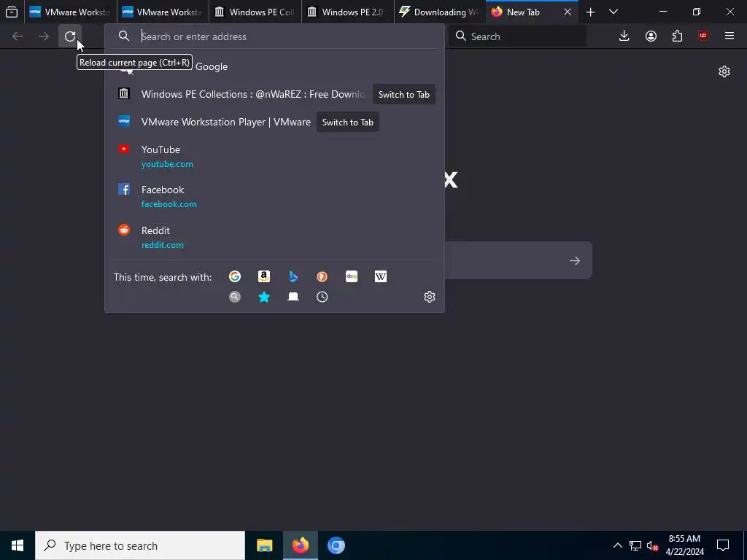Open a new tab with plus button
This screenshot has width=747, height=560.
(x=590, y=12)
